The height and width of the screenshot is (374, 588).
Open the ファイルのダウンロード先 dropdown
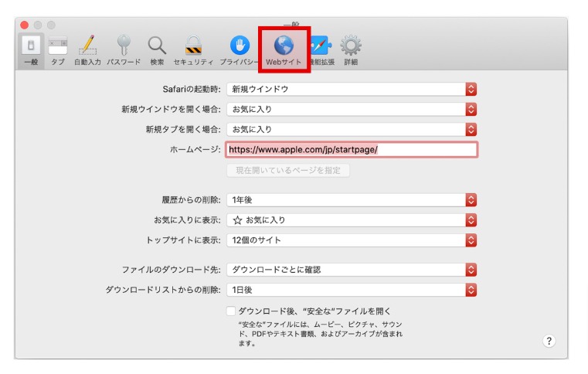pyautogui.click(x=352, y=270)
